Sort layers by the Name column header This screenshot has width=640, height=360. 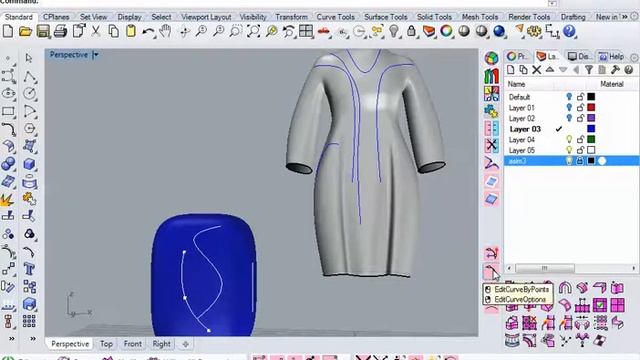(x=516, y=84)
